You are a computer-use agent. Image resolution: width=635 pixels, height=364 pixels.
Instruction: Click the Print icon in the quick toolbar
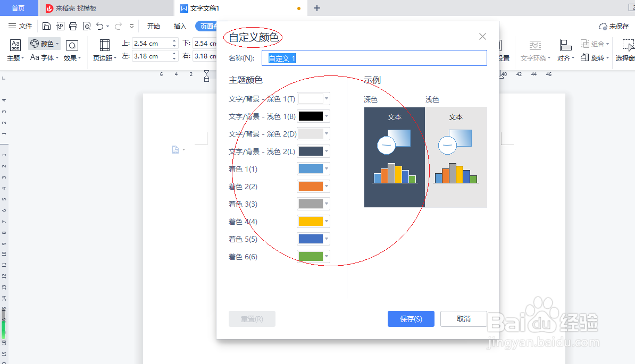coord(73,26)
